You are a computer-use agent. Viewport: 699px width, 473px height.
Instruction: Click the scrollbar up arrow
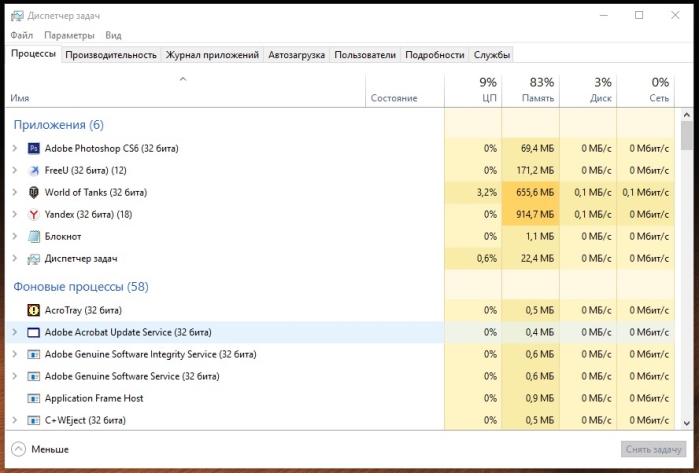click(687, 115)
